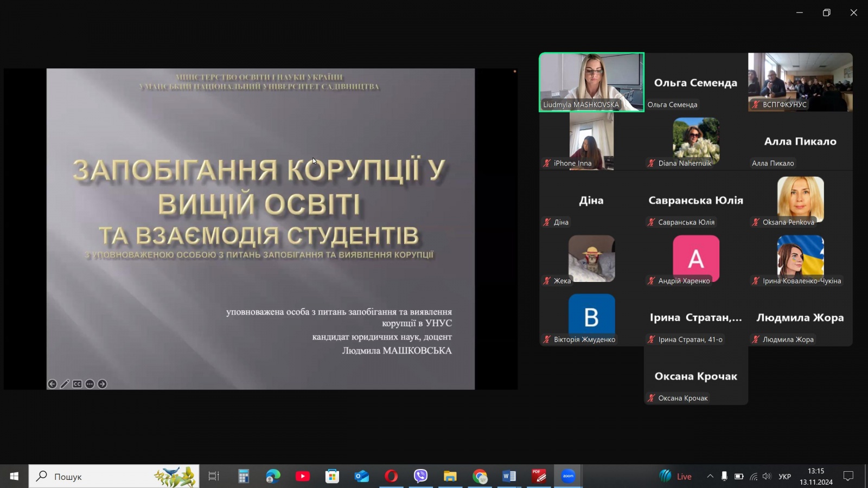Open Microsoft Store from the taskbar

[332, 476]
